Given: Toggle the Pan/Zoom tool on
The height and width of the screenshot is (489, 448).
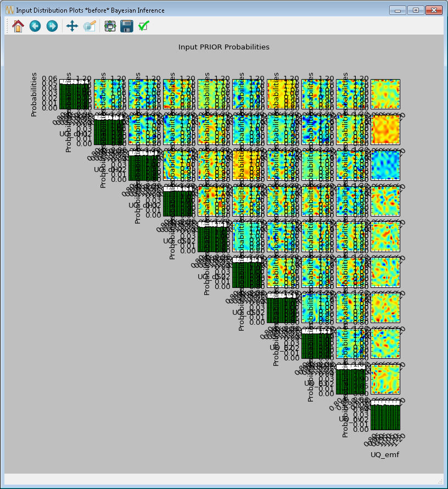Looking at the screenshot, I should pos(72,26).
